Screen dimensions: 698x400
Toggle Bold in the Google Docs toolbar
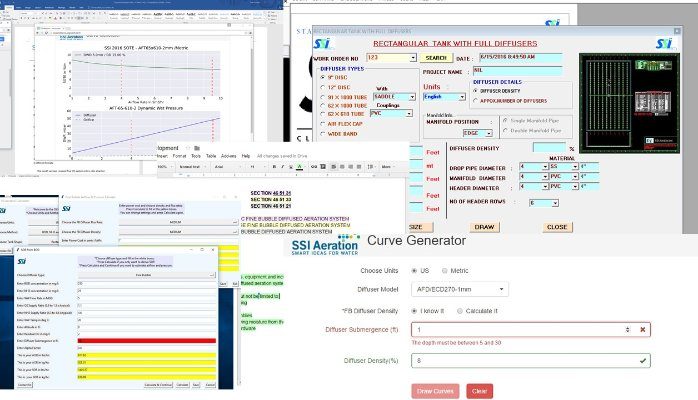[274, 167]
